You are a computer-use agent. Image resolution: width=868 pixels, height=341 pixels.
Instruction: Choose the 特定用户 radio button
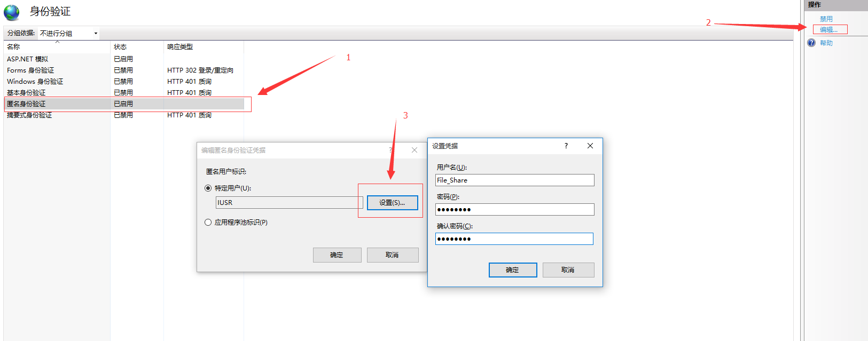[x=208, y=188]
